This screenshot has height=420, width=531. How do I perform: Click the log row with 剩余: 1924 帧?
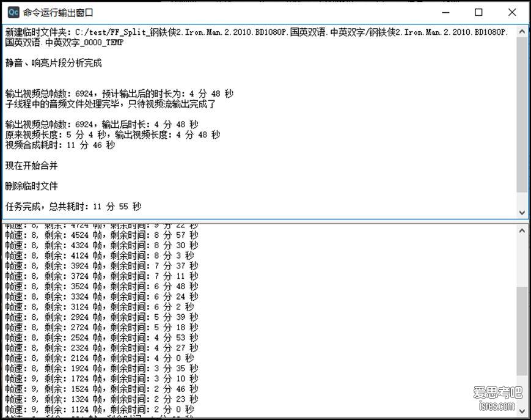tap(101, 368)
